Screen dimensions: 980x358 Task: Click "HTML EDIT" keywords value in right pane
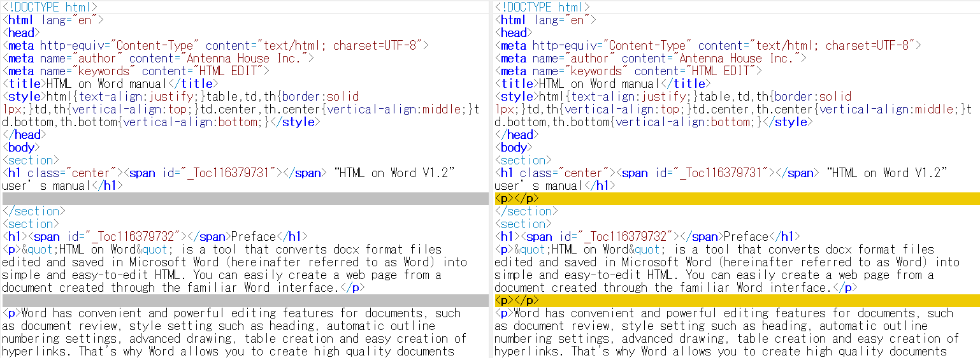tap(716, 71)
